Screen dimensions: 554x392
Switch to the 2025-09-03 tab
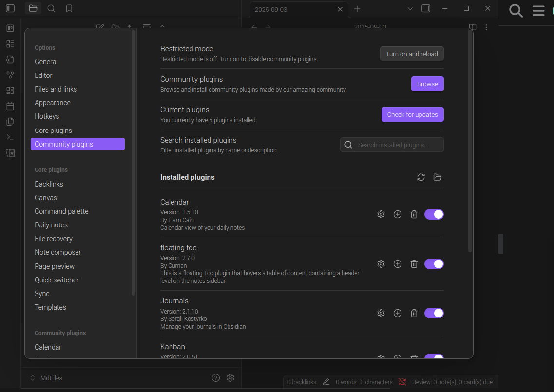pos(292,9)
